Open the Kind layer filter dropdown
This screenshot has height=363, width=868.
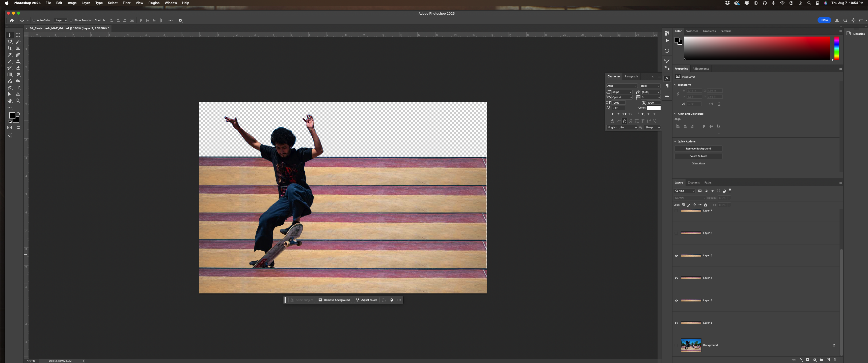pyautogui.click(x=685, y=191)
